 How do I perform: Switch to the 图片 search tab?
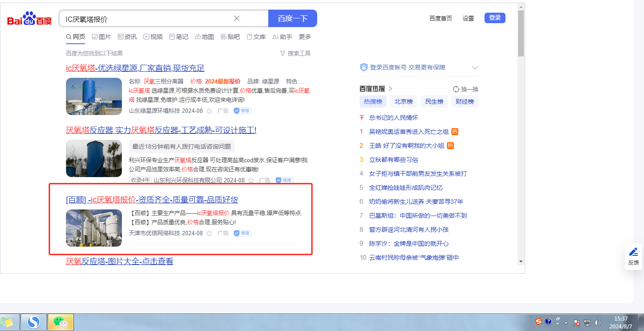(101, 37)
